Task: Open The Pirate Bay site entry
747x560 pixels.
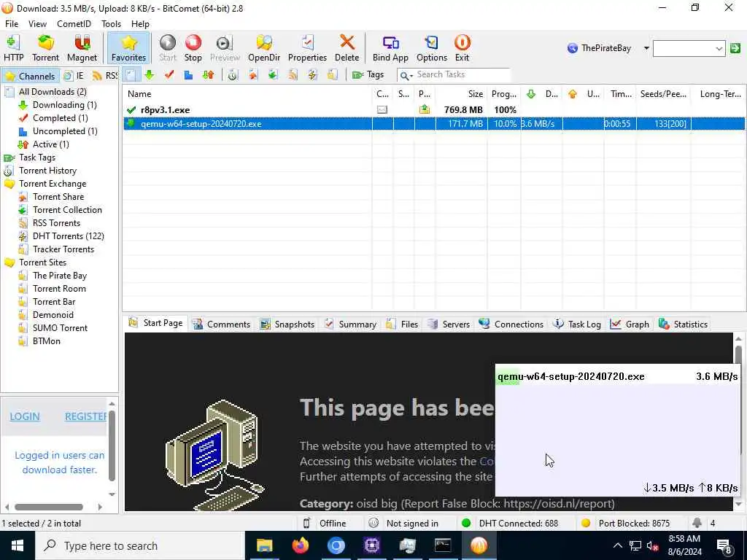Action: [60, 275]
